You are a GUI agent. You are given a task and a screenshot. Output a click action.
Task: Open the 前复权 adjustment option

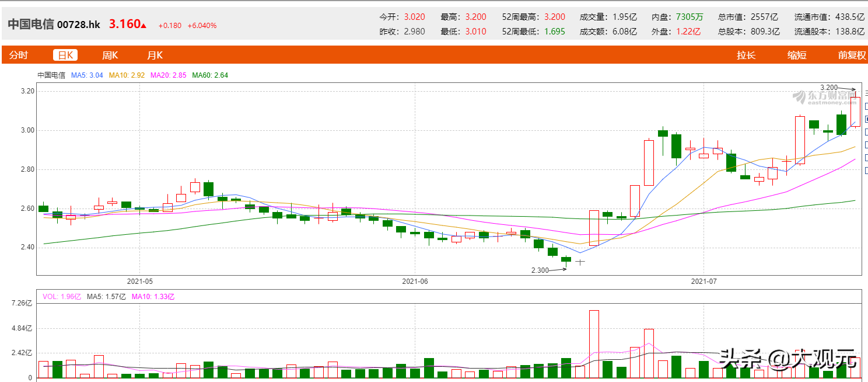pyautogui.click(x=852, y=55)
